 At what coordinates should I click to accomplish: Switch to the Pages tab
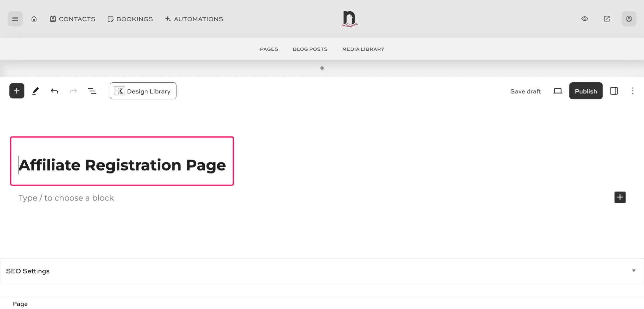[269, 49]
